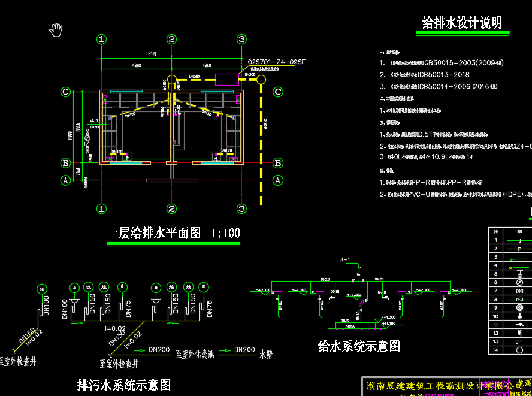Click legend row 12 symbol
The width and height of the screenshot is (532, 396).
tap(519, 333)
